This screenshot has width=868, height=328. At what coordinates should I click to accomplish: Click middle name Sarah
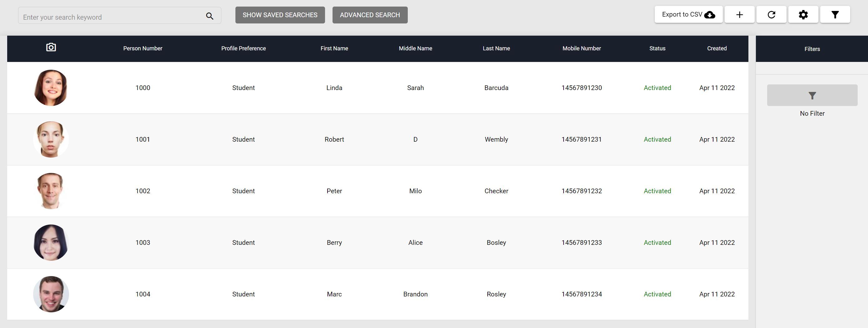click(x=416, y=88)
